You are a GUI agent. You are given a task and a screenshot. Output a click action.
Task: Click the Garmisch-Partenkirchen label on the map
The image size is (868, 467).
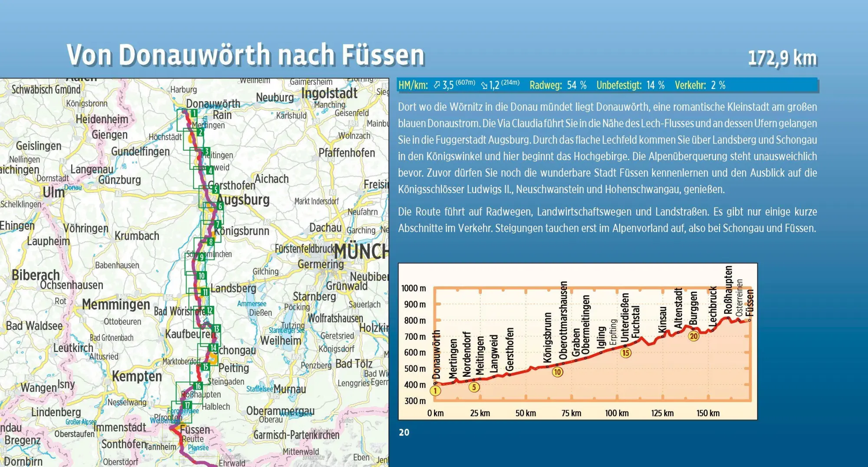[296, 435]
